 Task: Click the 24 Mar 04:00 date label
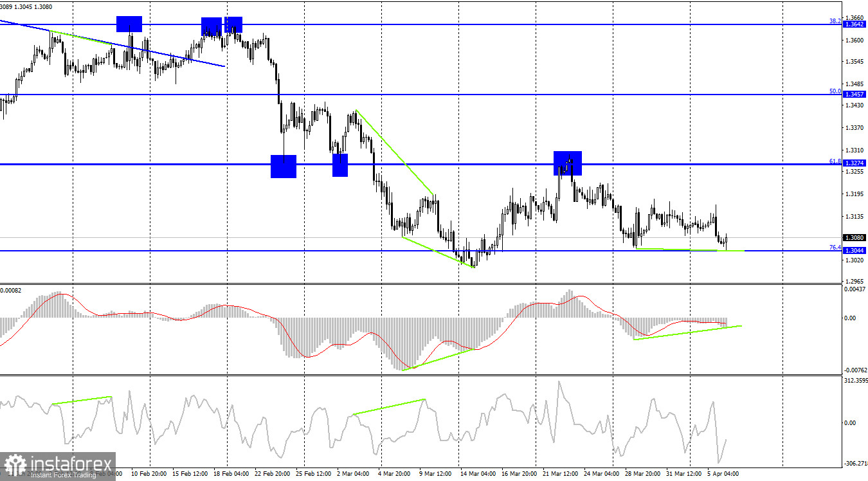tap(603, 475)
